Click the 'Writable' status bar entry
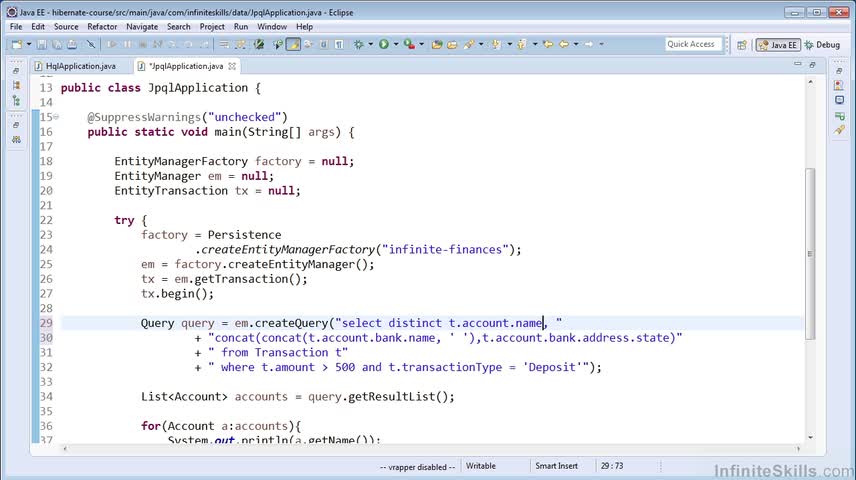 point(481,466)
